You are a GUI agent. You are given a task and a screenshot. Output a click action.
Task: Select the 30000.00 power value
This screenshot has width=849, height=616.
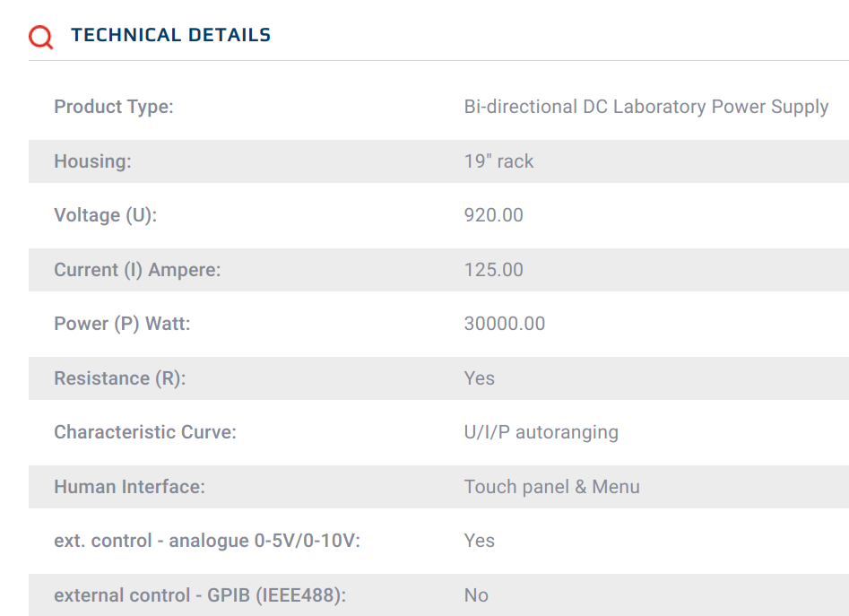click(504, 324)
